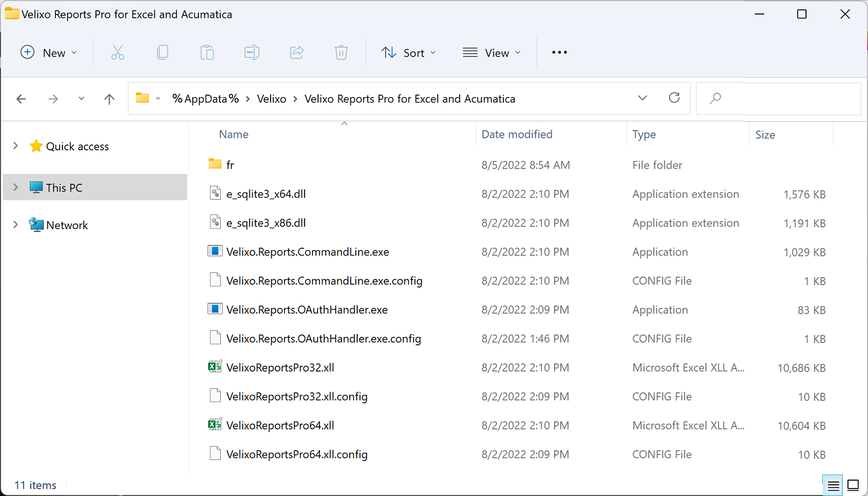Image resolution: width=868 pixels, height=496 pixels.
Task: Expand the Quick access tree node
Action: 15,146
